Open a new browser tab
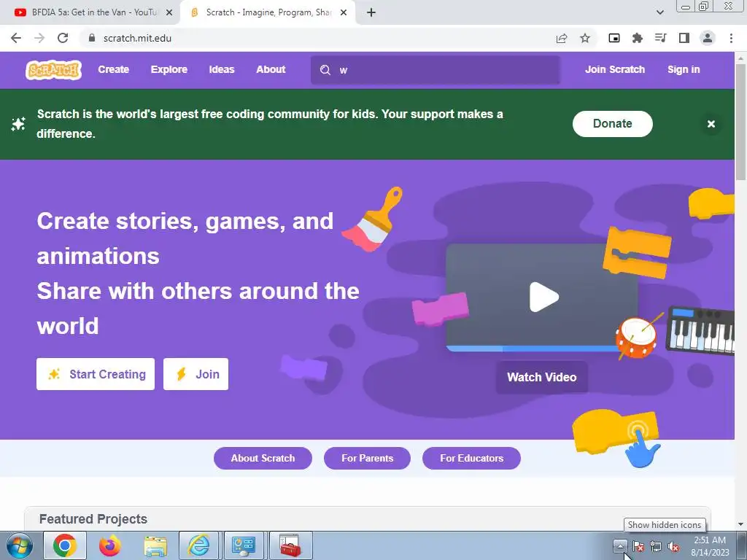 [x=371, y=12]
